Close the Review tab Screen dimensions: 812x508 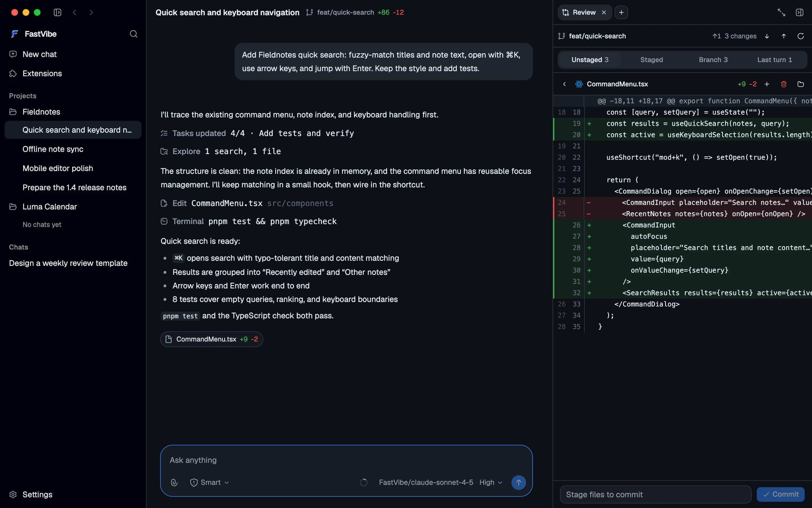pos(604,12)
